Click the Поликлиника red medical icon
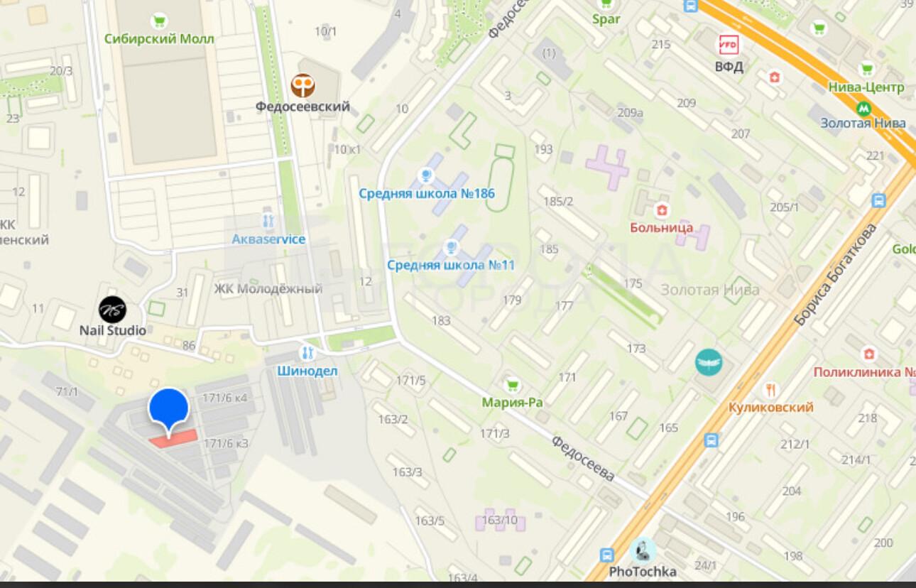Screen dimensions: 916x588 (x=868, y=354)
